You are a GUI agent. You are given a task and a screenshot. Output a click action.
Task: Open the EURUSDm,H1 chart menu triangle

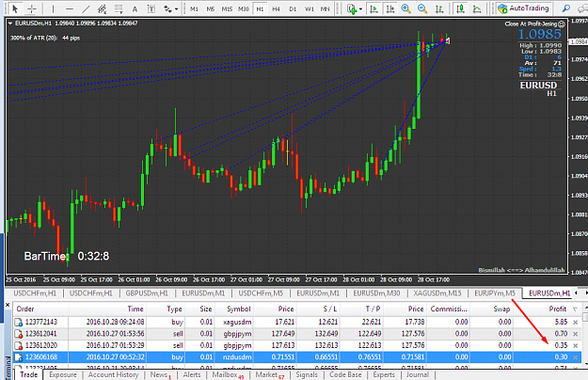click(10, 24)
